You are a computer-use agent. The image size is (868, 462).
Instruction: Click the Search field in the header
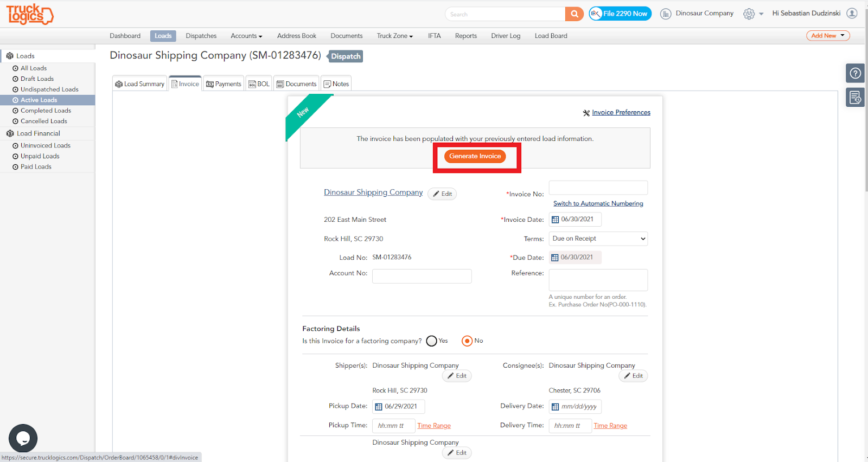click(505, 14)
